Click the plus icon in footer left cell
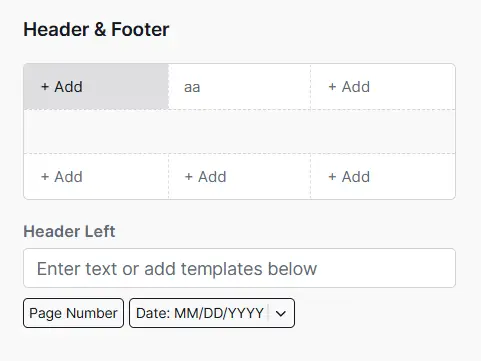Screen dimensions: 481x361 click(x=45, y=177)
